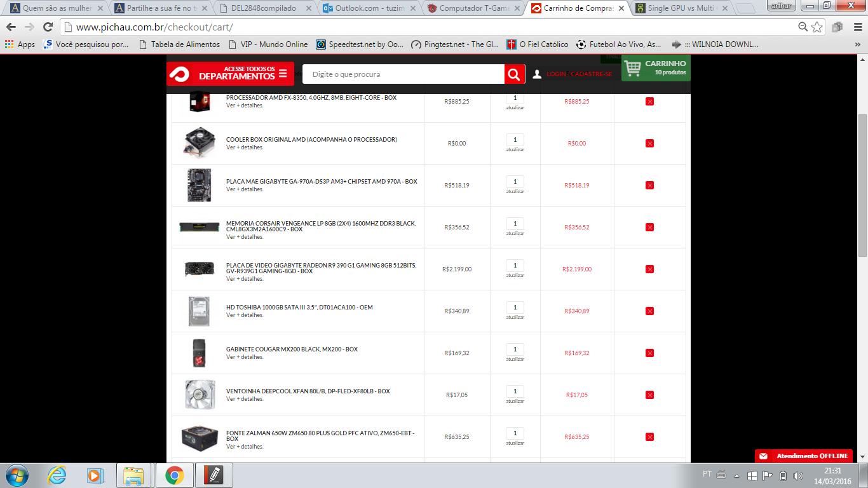Remove Deepcool XFAN fan from cart
The image size is (868, 488).
[649, 395]
